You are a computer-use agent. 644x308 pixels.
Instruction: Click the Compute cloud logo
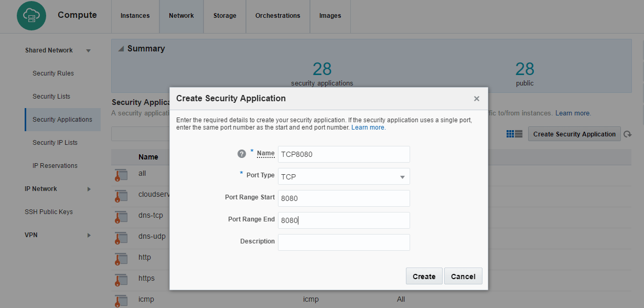click(31, 16)
